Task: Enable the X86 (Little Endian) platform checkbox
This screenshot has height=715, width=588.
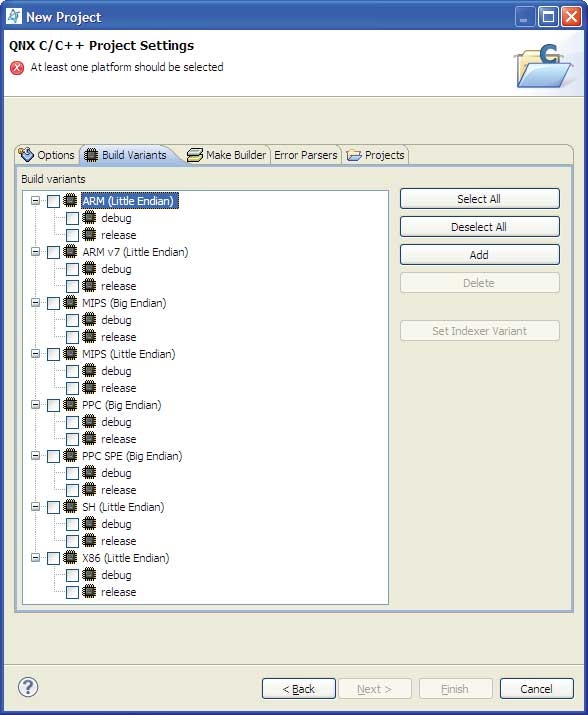Action: 53,559
